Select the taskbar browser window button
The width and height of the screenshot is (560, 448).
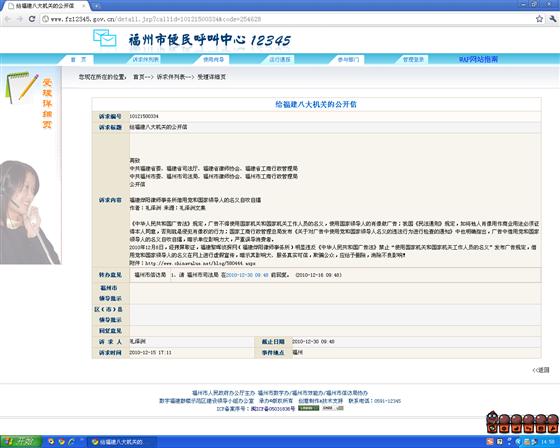point(120,442)
